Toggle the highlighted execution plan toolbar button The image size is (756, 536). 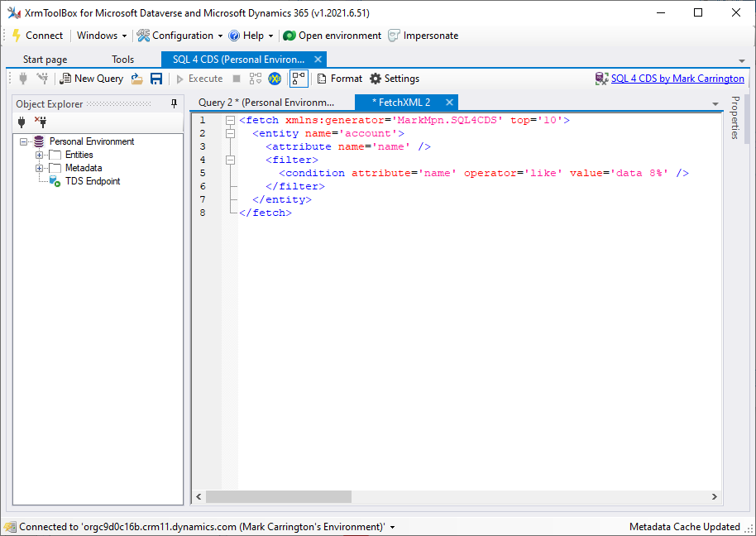299,79
